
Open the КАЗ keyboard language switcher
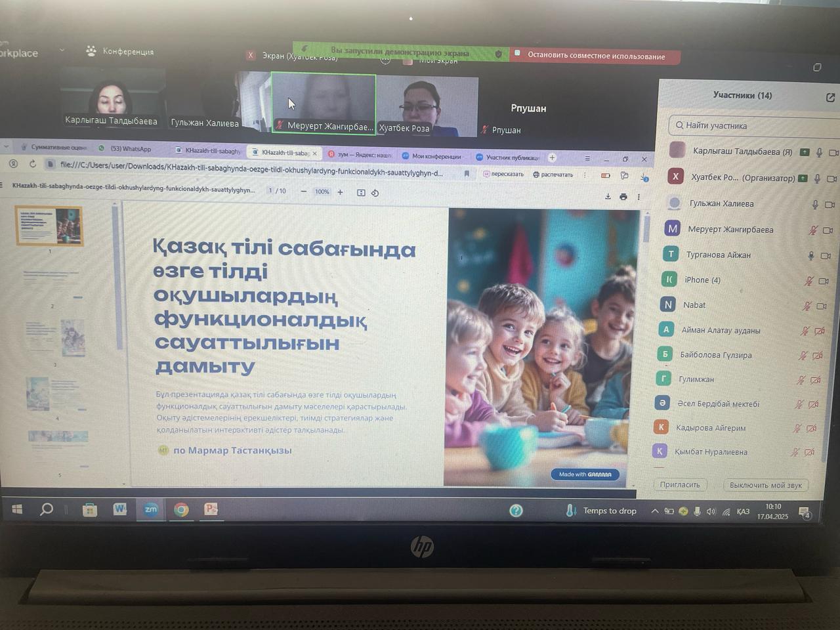(743, 512)
